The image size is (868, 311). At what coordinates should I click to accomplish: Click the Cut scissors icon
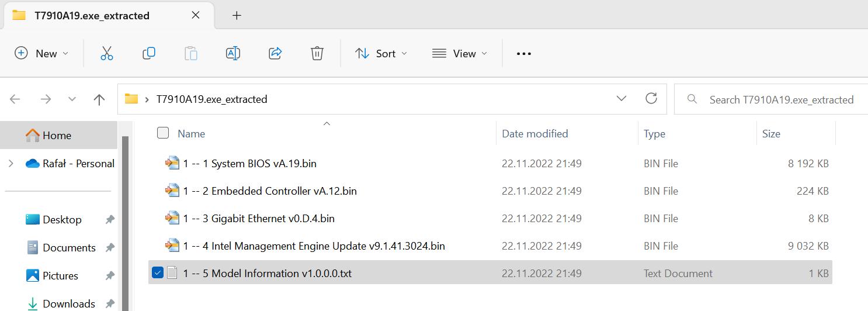click(x=106, y=53)
